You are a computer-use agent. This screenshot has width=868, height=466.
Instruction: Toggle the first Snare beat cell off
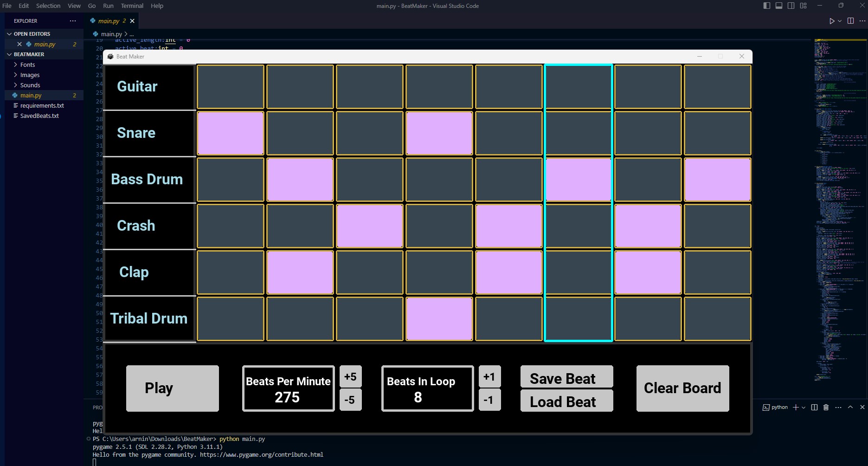pos(231,133)
